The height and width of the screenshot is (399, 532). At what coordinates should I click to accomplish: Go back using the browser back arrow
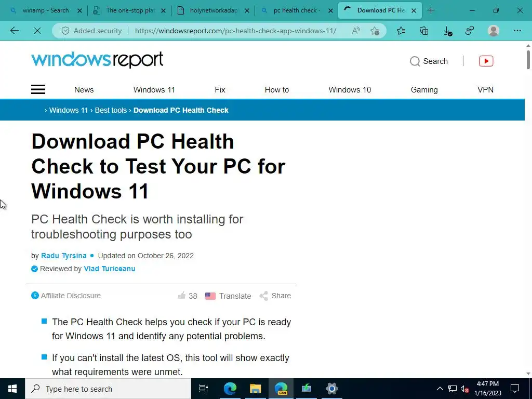14,31
